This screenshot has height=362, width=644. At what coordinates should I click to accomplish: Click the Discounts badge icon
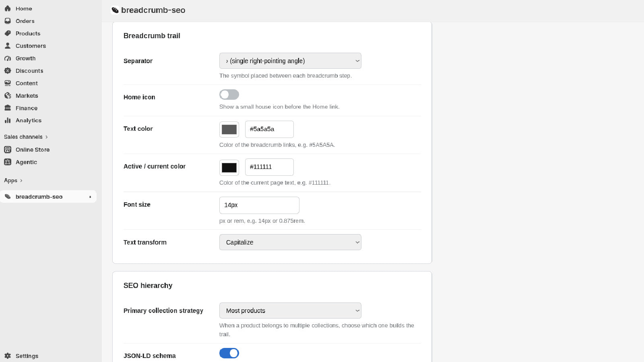8,71
